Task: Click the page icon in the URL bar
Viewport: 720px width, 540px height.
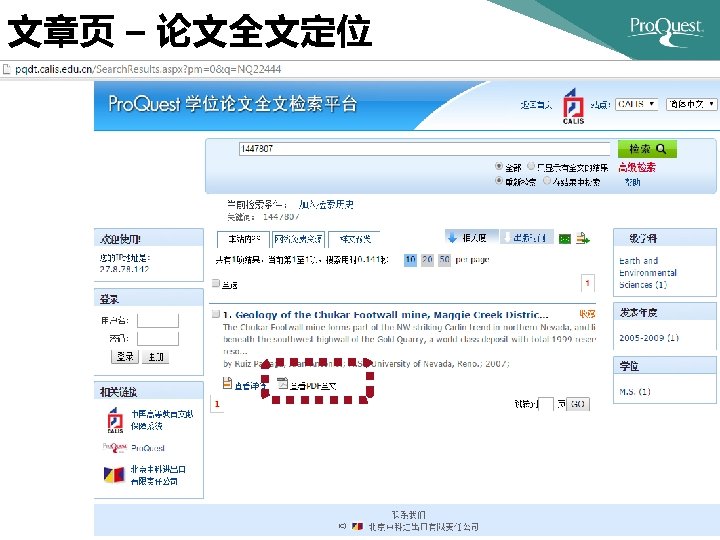Action: 6,69
